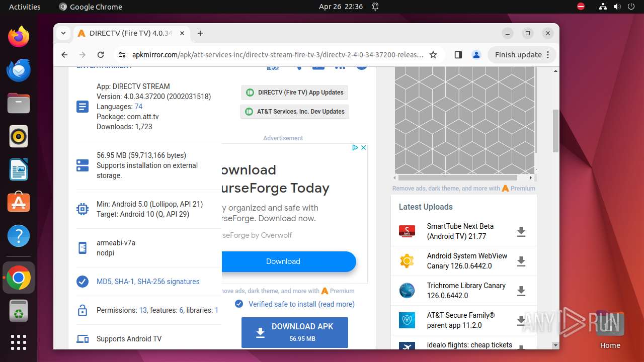644x362 pixels.
Task: Open a new browser tab
Action: (x=200, y=33)
